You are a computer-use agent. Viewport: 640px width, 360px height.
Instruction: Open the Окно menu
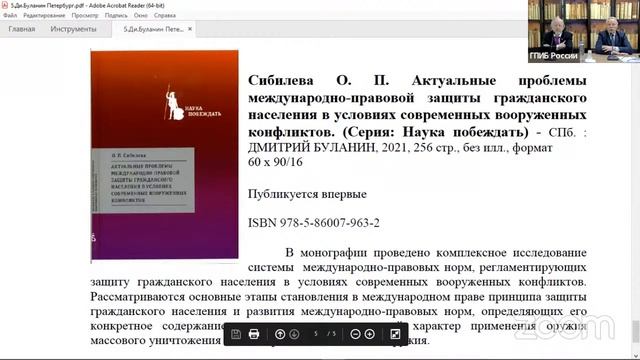point(140,15)
